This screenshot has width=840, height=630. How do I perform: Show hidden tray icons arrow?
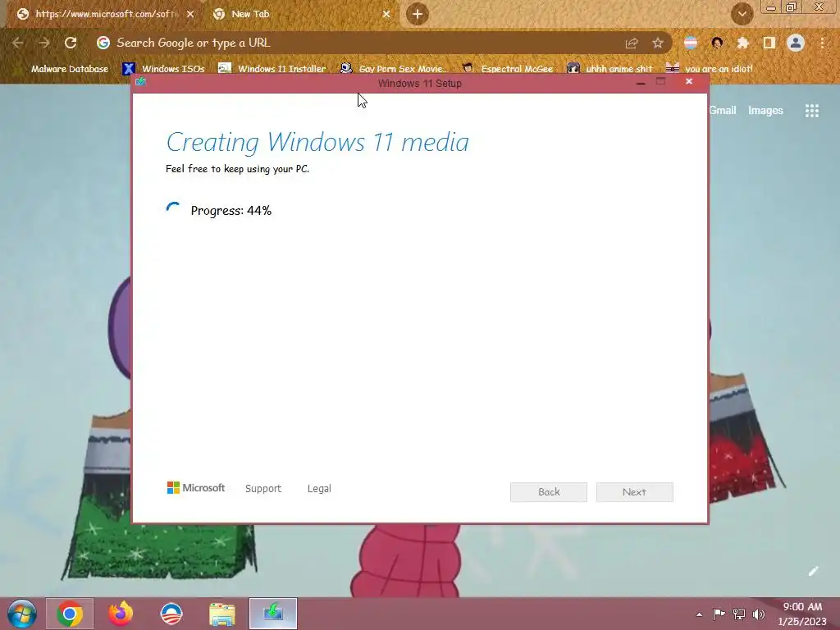pyautogui.click(x=699, y=614)
